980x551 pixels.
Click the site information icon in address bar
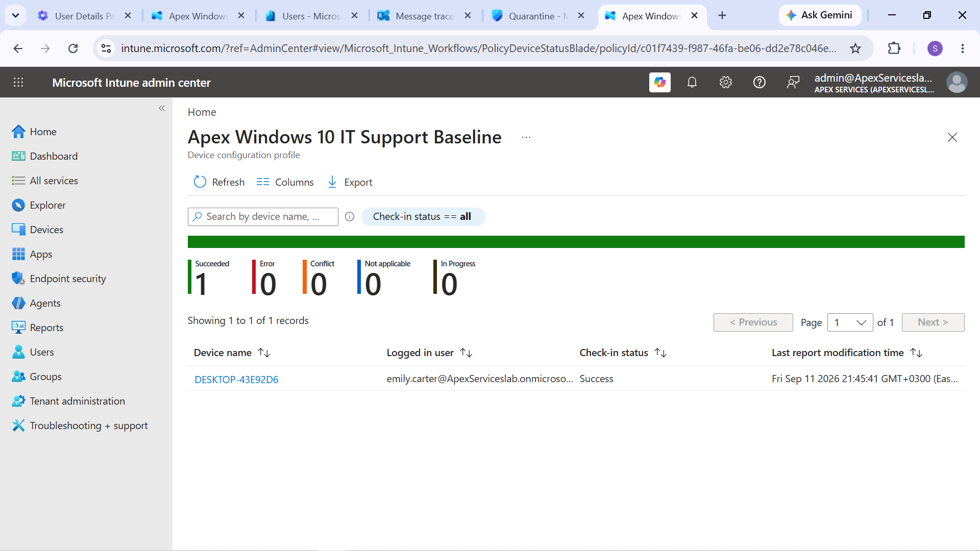coord(106,48)
